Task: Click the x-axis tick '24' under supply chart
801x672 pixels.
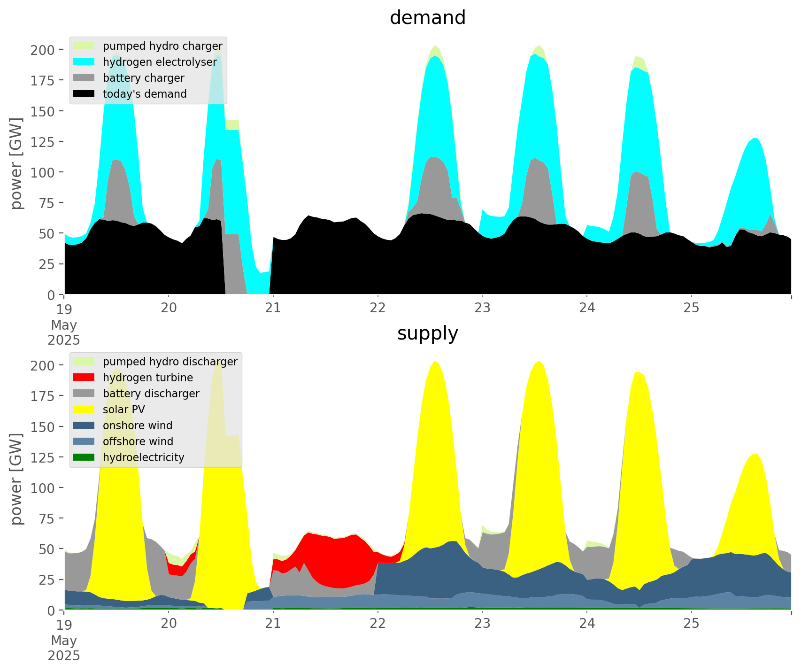Action: click(x=587, y=624)
